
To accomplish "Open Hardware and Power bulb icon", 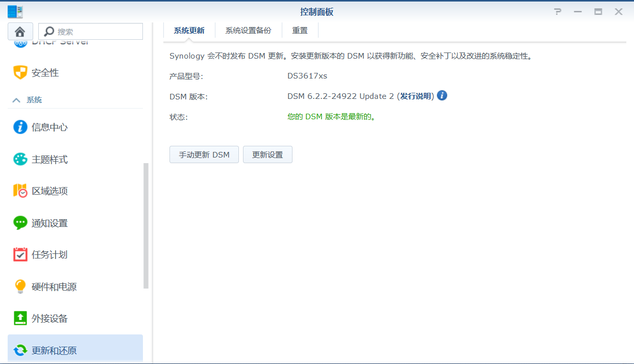I will 20,287.
